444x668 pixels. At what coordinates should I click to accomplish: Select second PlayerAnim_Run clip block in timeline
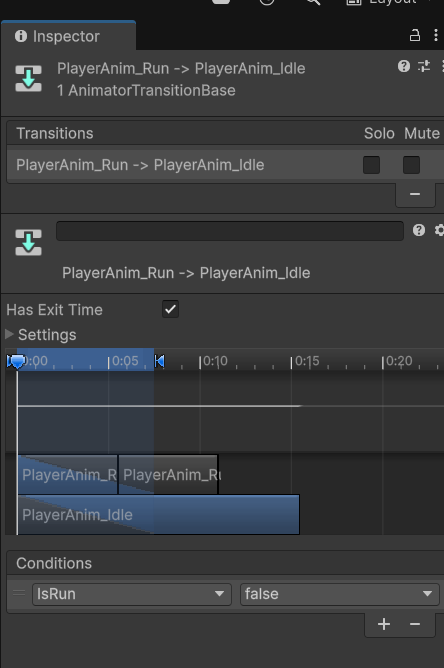coord(168,475)
